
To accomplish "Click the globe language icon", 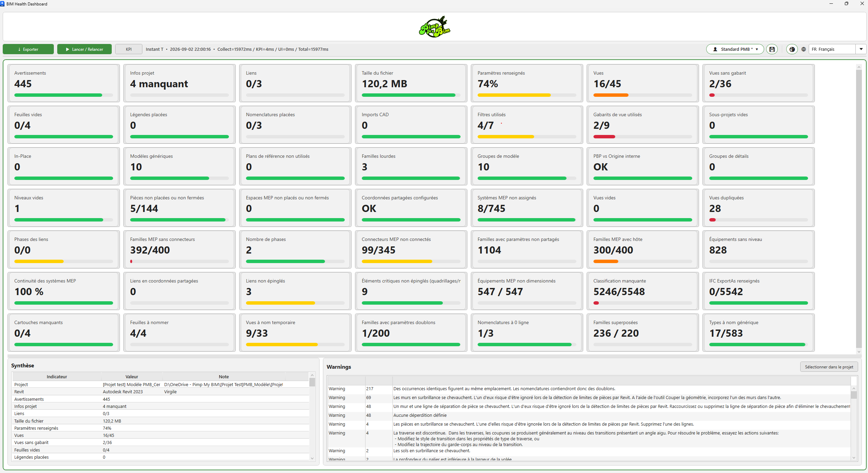I will [x=804, y=49].
